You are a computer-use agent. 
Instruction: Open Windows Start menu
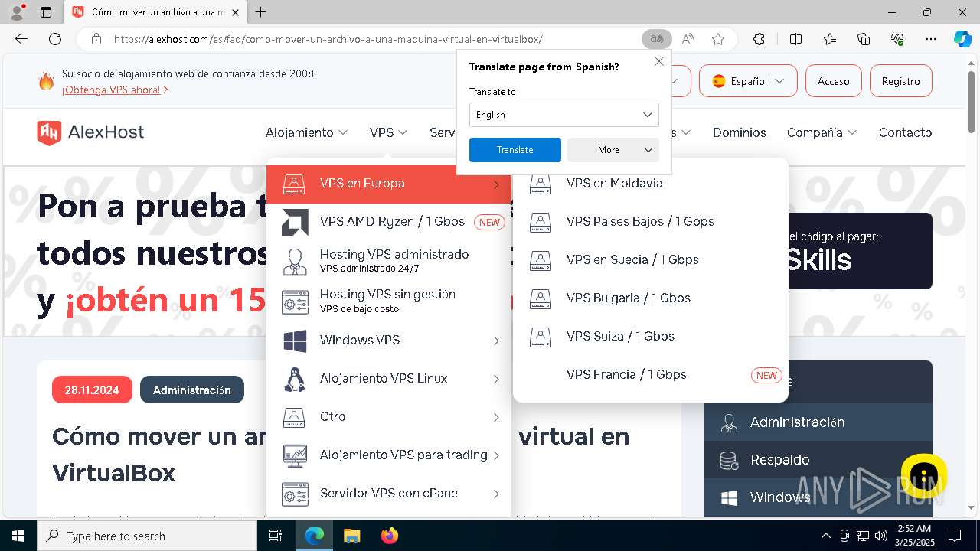pos(18,536)
